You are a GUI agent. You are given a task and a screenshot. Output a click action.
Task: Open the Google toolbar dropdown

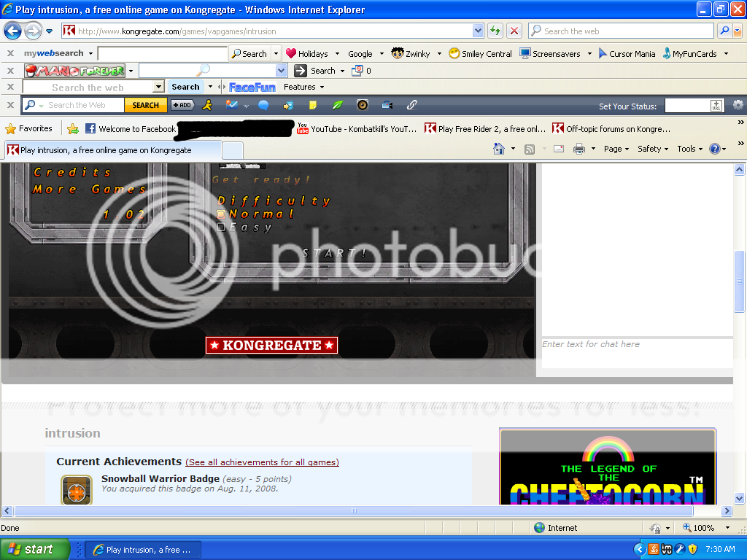pos(382,54)
